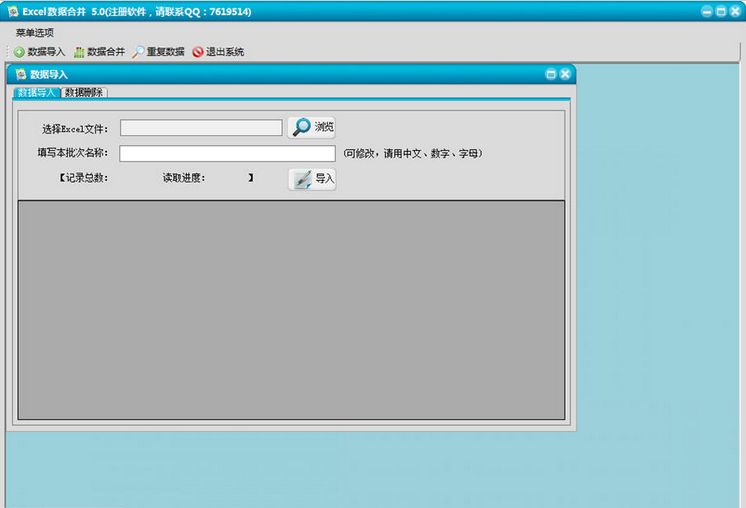Click the app icon in the main title bar
This screenshot has height=508, width=746.
(13, 11)
